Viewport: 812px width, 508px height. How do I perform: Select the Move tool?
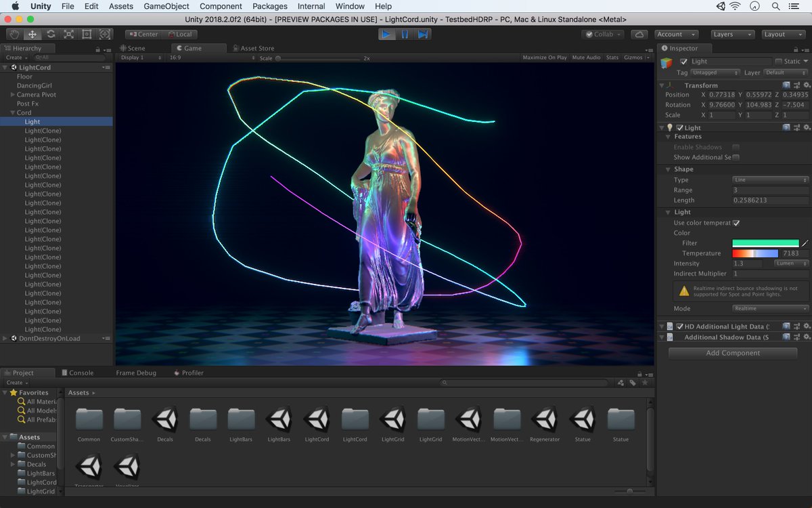coord(32,34)
